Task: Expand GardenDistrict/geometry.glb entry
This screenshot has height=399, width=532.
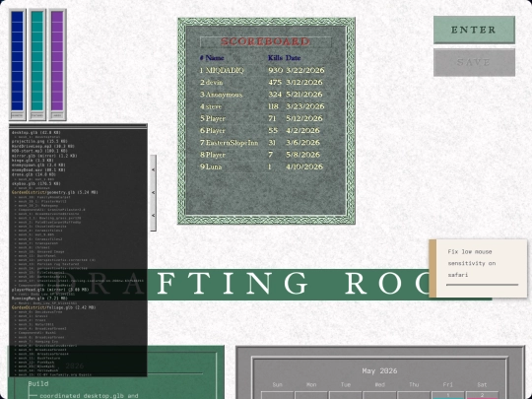Action: (x=54, y=192)
